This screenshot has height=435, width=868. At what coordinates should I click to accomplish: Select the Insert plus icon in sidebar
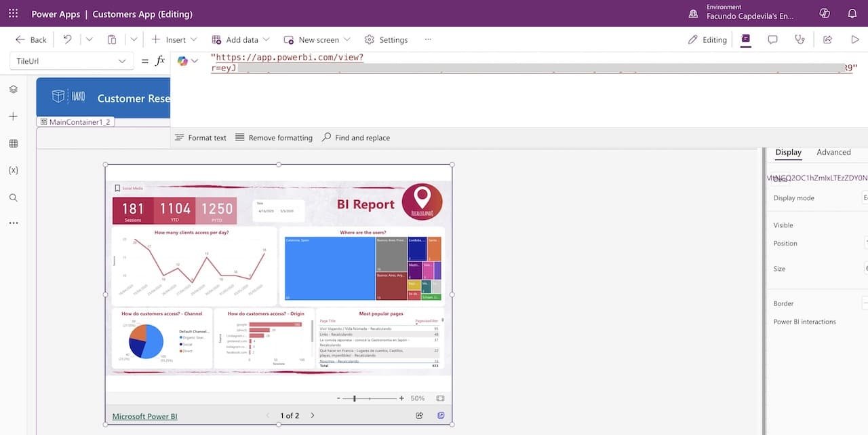[13, 115]
